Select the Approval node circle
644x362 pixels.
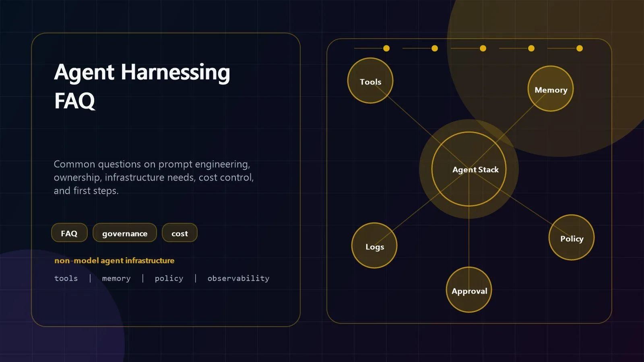[469, 290]
